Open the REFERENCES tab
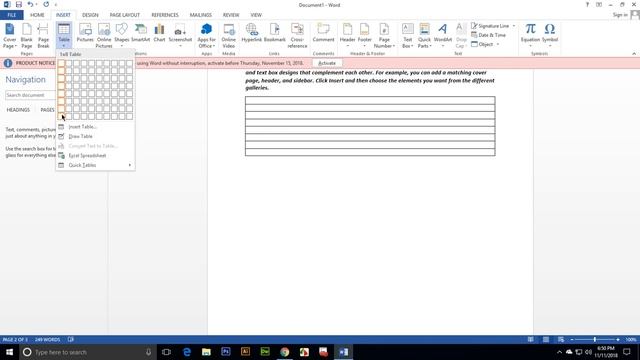The width and height of the screenshot is (640, 360). click(165, 15)
